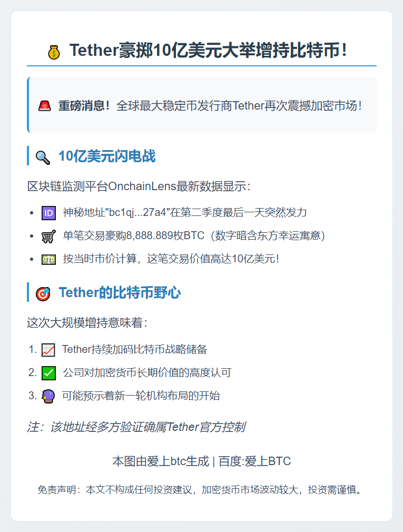The width and height of the screenshot is (403, 532).
Task: Click the rising chart icon
Action: [48, 350]
